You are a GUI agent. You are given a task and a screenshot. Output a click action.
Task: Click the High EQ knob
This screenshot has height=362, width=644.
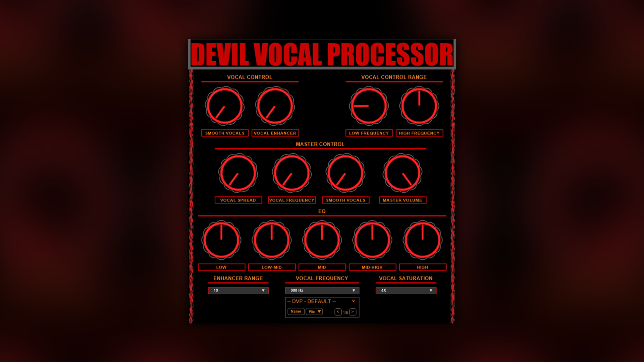[x=423, y=240]
